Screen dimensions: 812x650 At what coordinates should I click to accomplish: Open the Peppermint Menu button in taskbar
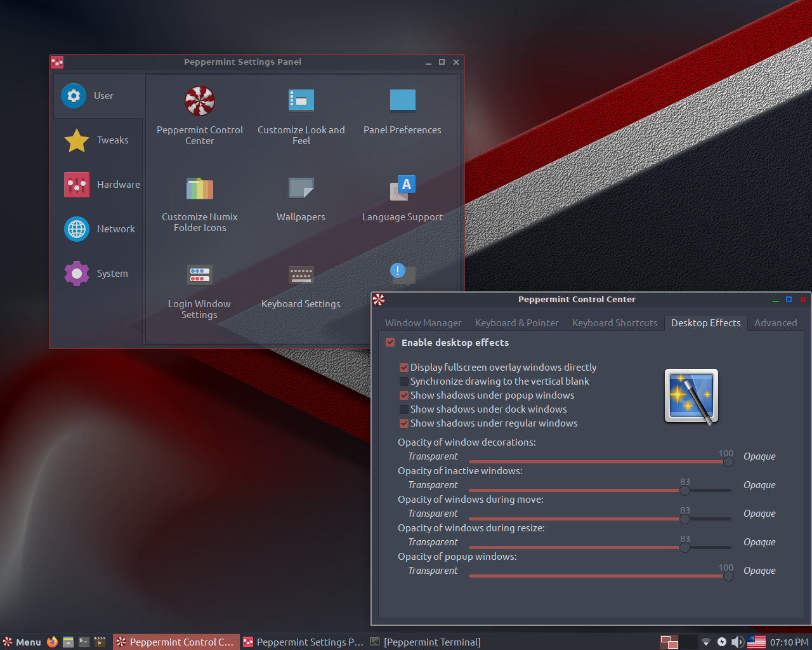click(22, 642)
